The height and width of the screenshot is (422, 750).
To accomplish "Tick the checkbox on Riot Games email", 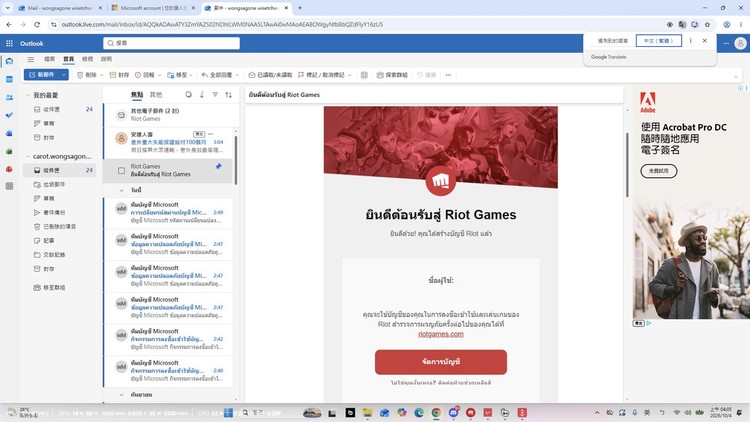I will [x=121, y=170].
